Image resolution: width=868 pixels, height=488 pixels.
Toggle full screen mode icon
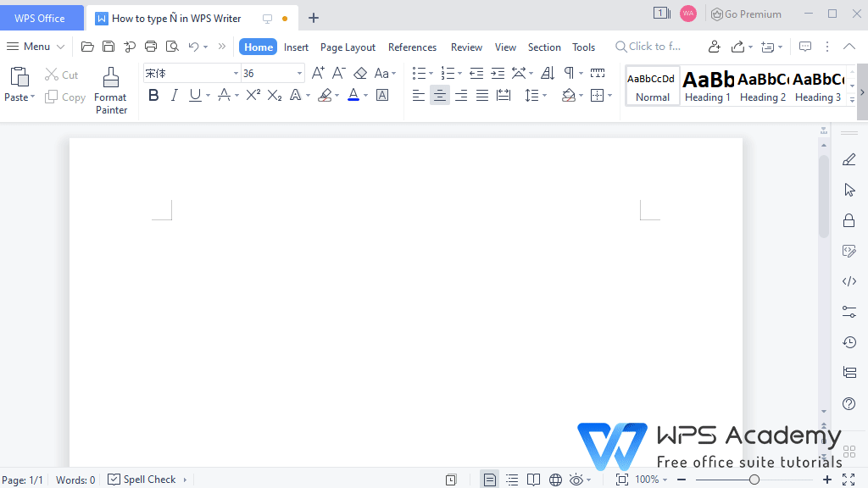tap(849, 480)
